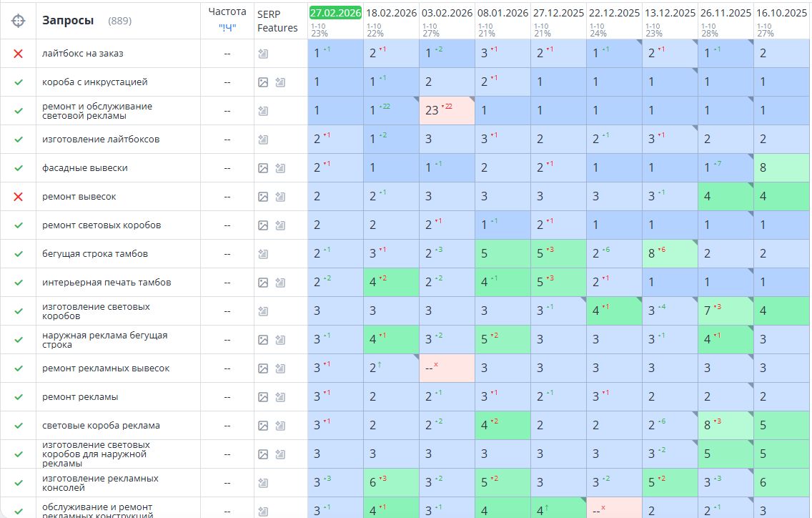Expand corner marker in 03.02.2026 cell showing 23
This screenshot has height=518, width=812.
[472, 99]
